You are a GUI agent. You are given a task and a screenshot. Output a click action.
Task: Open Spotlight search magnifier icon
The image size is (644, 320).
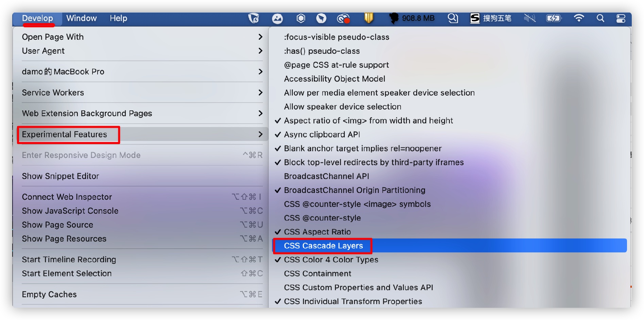coord(600,18)
